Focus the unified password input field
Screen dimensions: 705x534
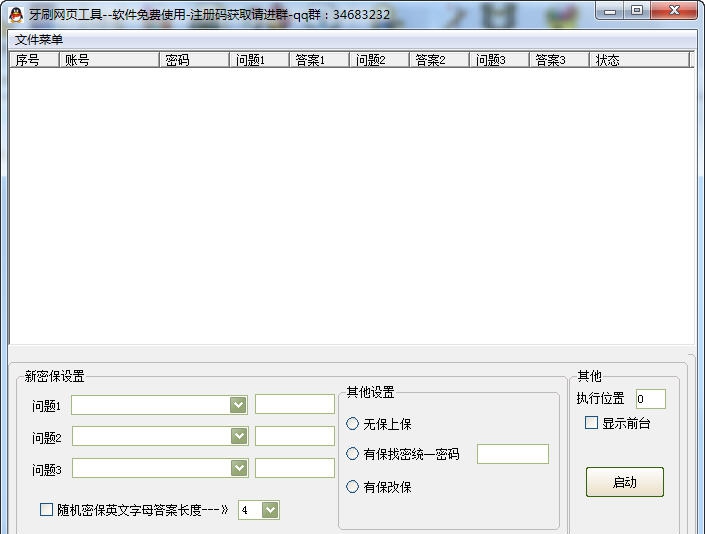[513, 454]
